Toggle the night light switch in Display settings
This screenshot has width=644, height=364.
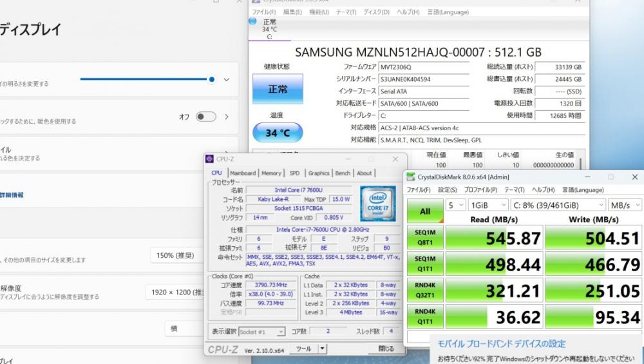click(x=206, y=117)
